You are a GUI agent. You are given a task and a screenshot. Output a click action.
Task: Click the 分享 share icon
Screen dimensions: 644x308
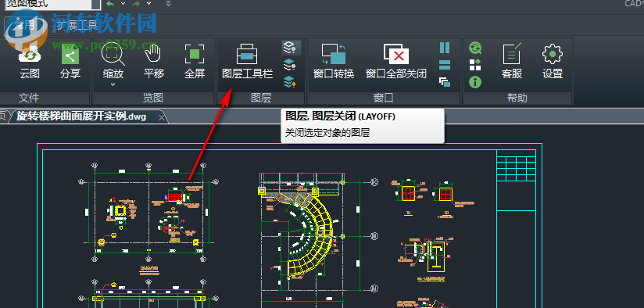70,62
